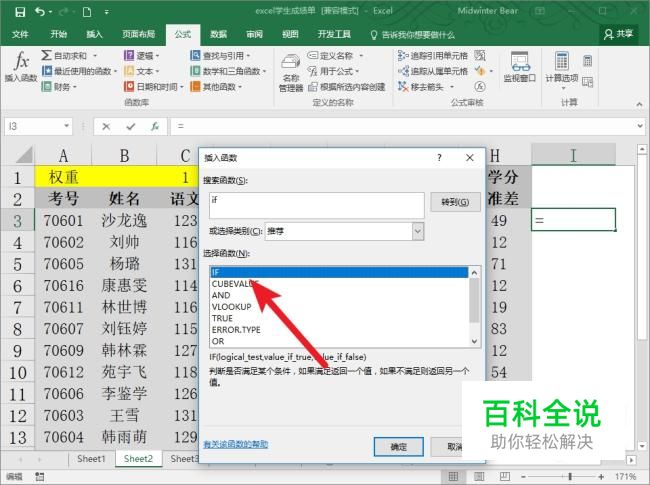The width and height of the screenshot is (650, 485).
Task: Switch to the Developer (开发工具) tab
Action: 334,34
